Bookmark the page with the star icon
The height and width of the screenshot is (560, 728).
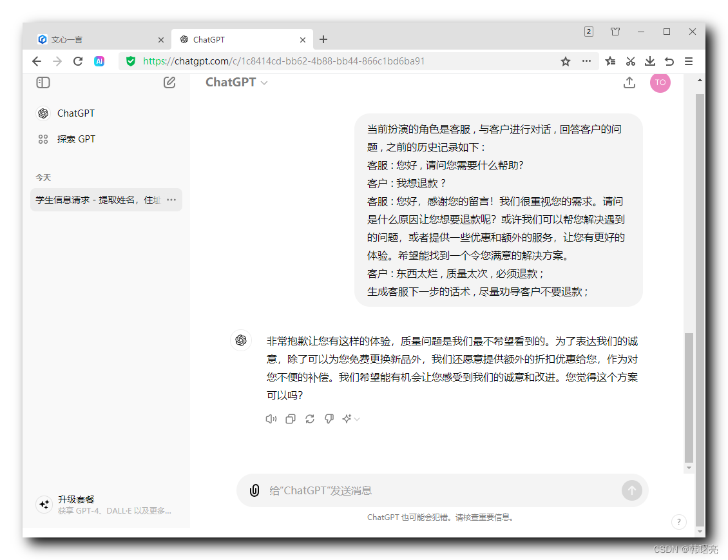pyautogui.click(x=565, y=61)
